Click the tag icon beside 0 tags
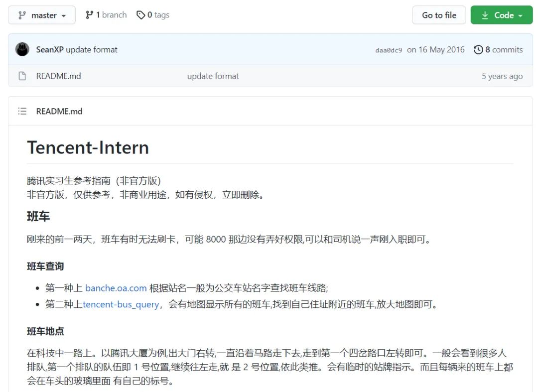 coord(140,15)
